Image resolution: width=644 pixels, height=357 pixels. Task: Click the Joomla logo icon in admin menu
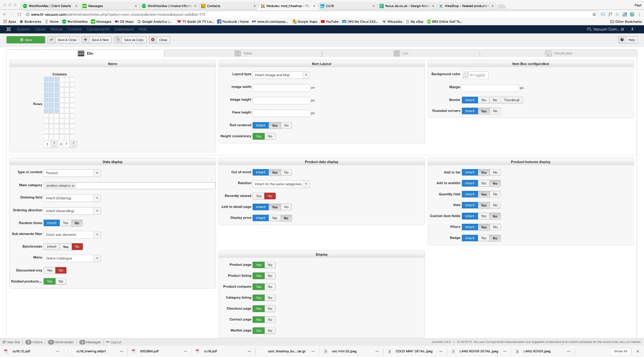click(x=9, y=29)
